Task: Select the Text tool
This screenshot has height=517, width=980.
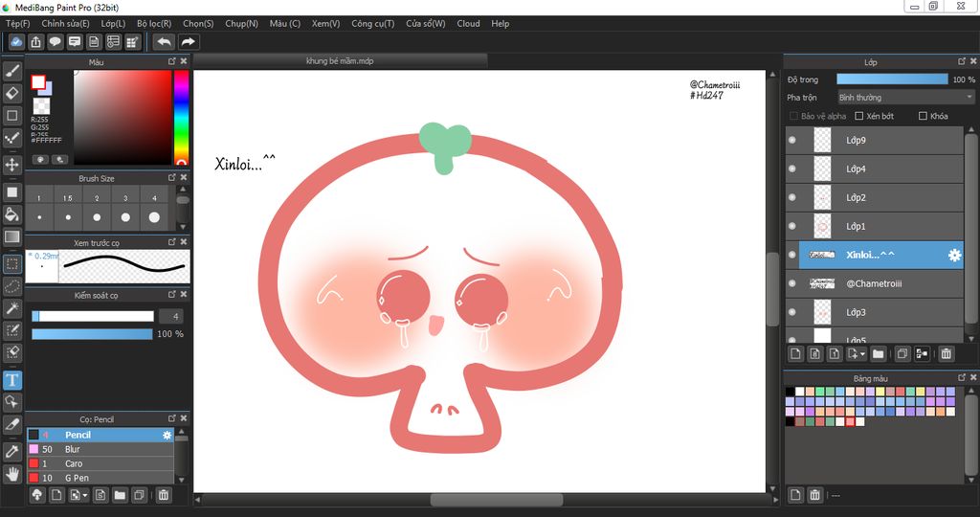Action: click(11, 380)
